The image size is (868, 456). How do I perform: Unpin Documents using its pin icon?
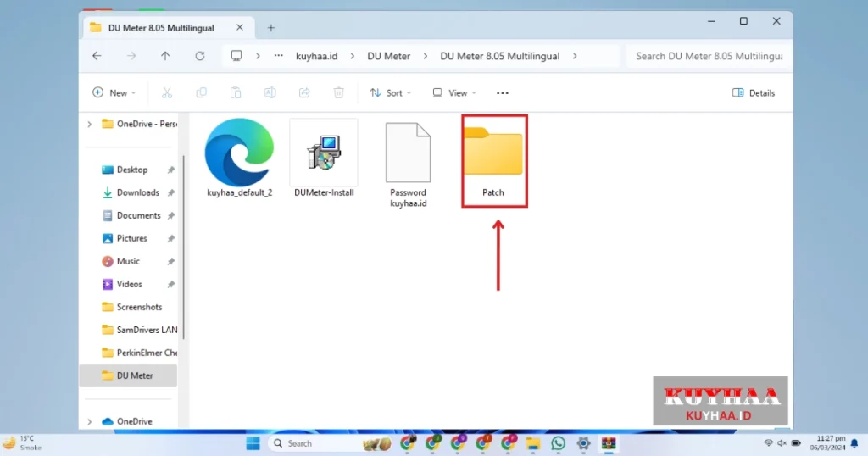171,216
